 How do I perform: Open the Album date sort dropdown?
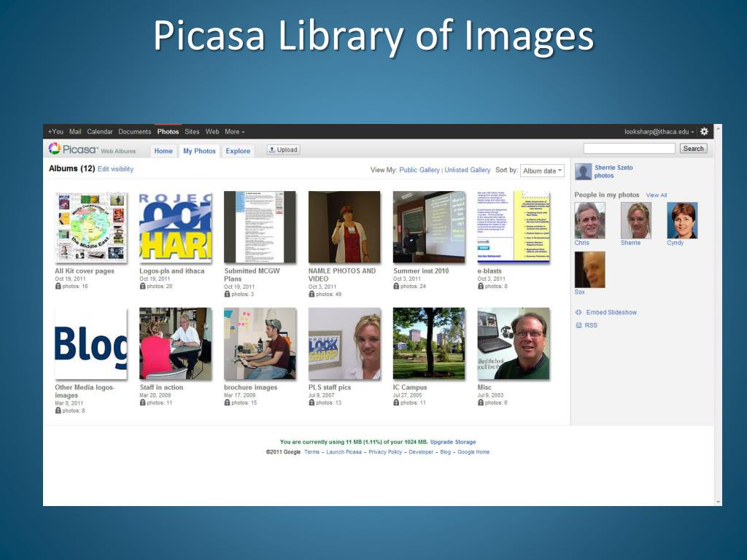[542, 171]
